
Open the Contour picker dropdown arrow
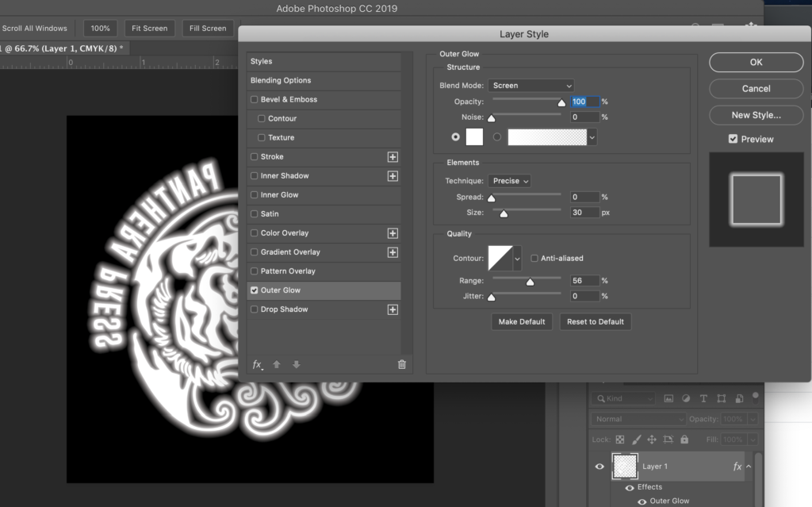517,258
